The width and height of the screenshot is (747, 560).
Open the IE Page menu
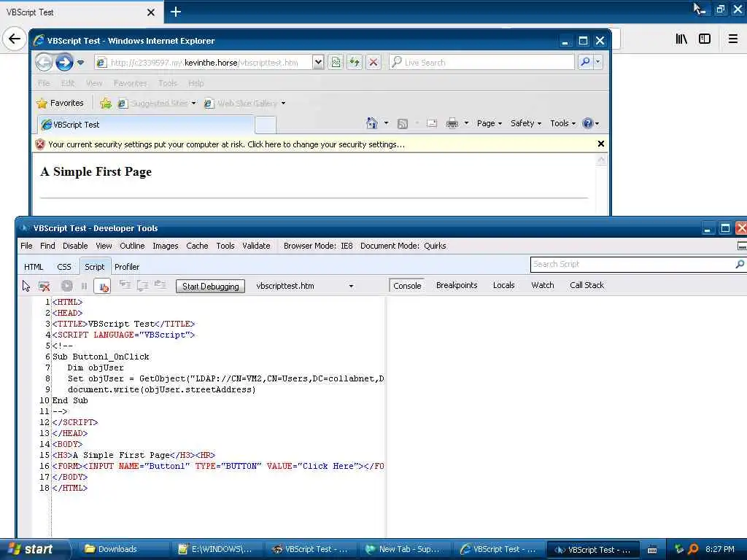(x=489, y=123)
